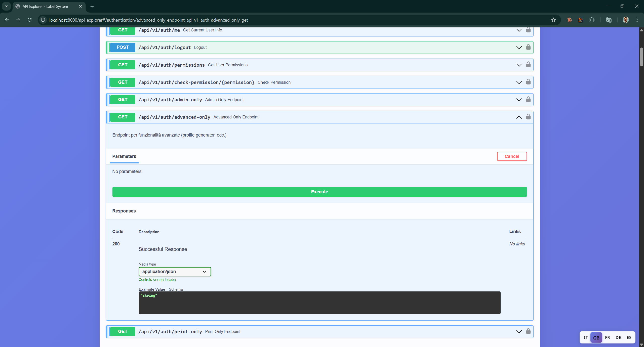Viewport: 644px width, 347px height.
Task: Click POST badge of logout endpoint
Action: 123,47
